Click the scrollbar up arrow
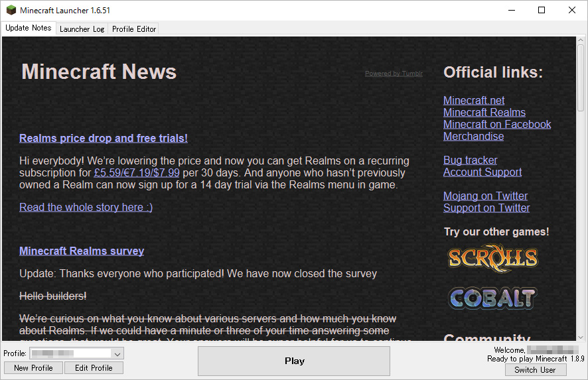This screenshot has width=588, height=380. (581, 40)
